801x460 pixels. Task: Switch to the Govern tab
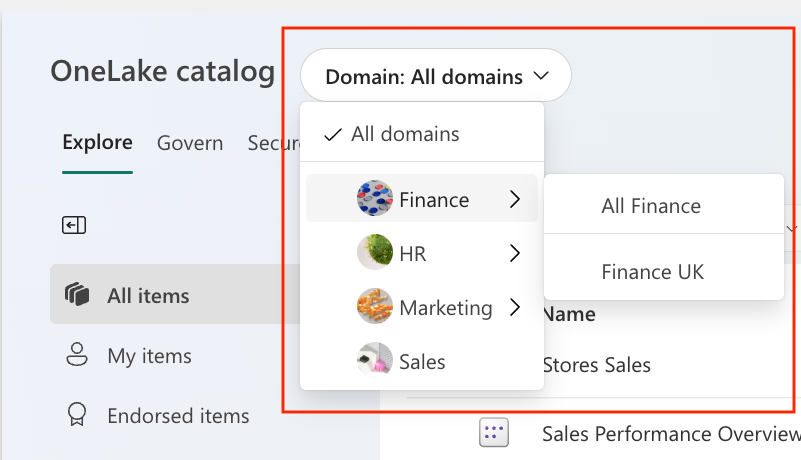coord(190,143)
